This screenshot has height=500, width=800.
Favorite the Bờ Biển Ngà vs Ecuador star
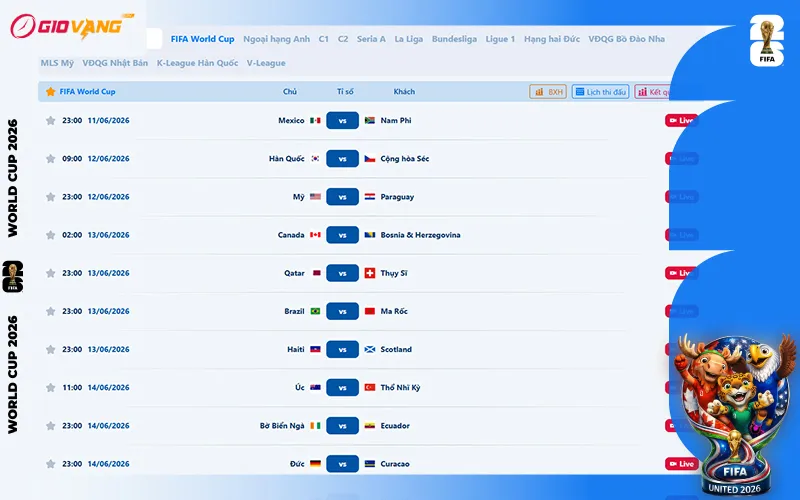51,426
